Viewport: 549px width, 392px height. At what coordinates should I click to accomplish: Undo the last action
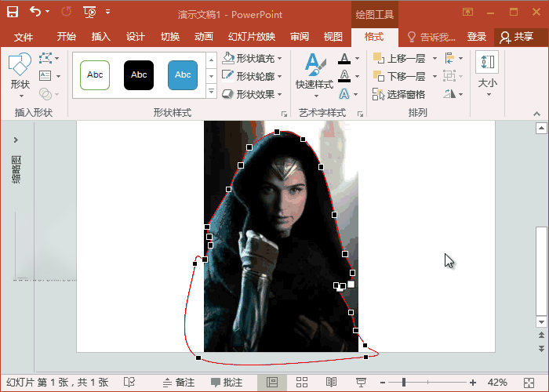click(35, 12)
